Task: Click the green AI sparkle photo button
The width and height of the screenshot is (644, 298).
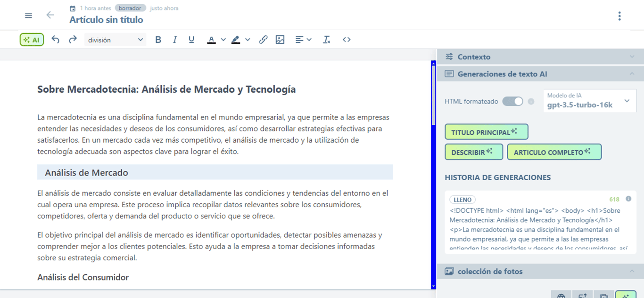Action: click(x=626, y=295)
